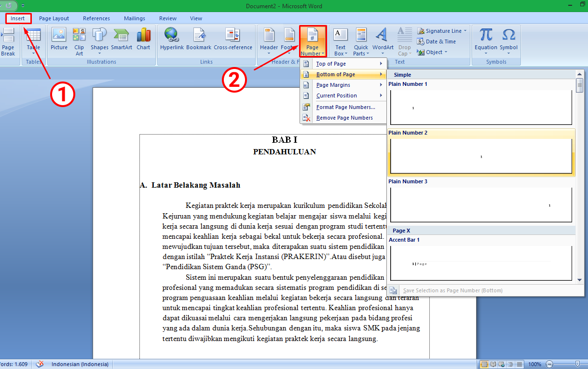Open the Symbol gallery
The height and width of the screenshot is (369, 588).
[x=508, y=42]
